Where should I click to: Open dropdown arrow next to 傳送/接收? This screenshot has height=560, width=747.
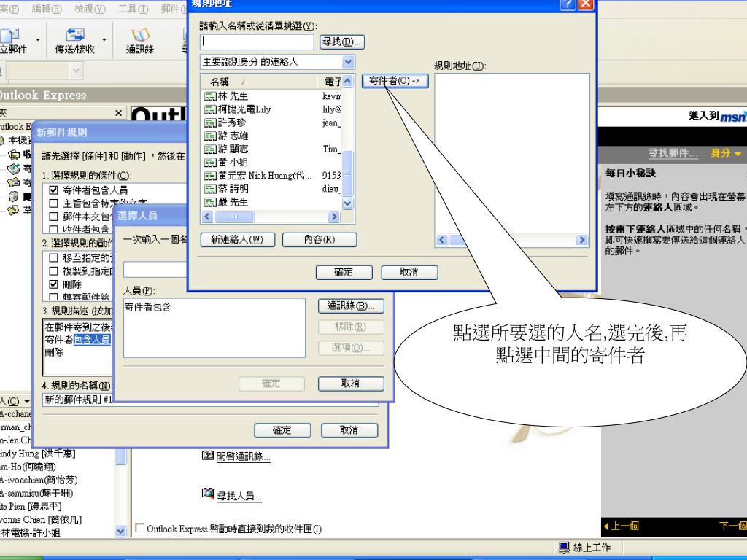pyautogui.click(x=104, y=40)
